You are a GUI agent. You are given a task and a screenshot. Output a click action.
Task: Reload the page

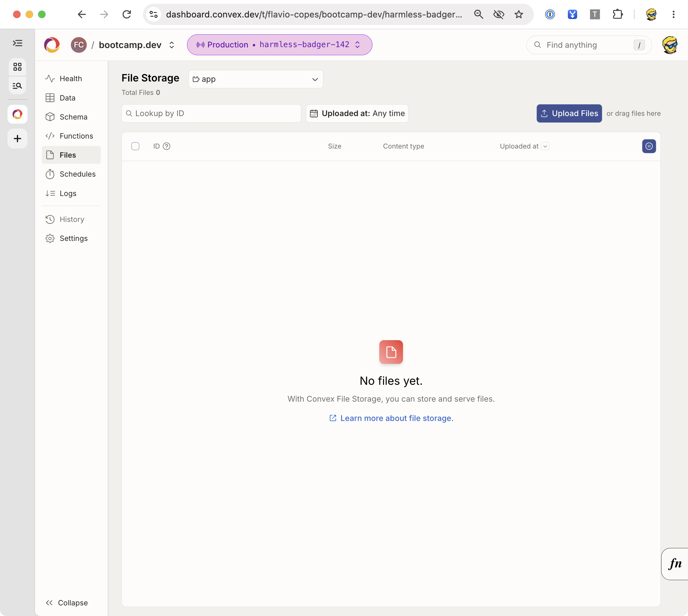point(127,14)
